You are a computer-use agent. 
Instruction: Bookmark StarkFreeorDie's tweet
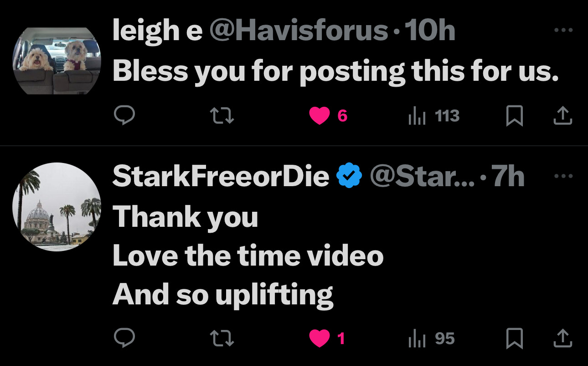514,339
